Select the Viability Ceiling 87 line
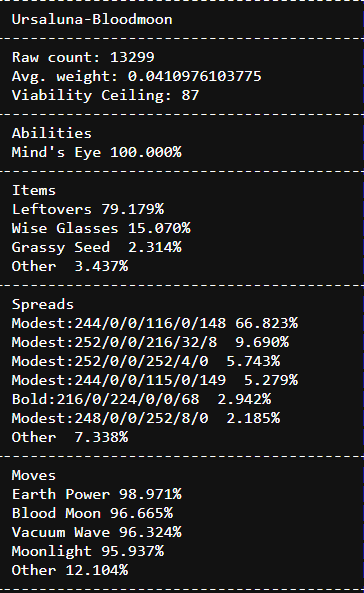This screenshot has height=593, width=364. 105,95
